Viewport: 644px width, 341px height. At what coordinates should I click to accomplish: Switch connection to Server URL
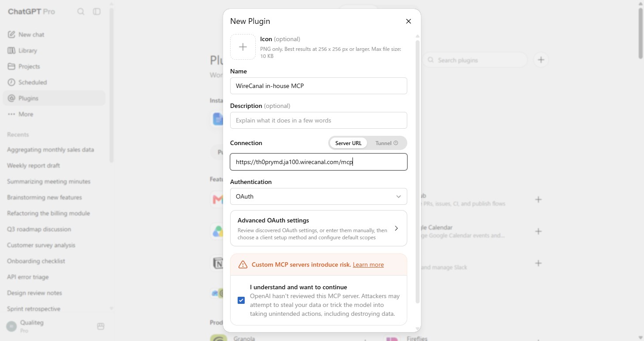349,143
